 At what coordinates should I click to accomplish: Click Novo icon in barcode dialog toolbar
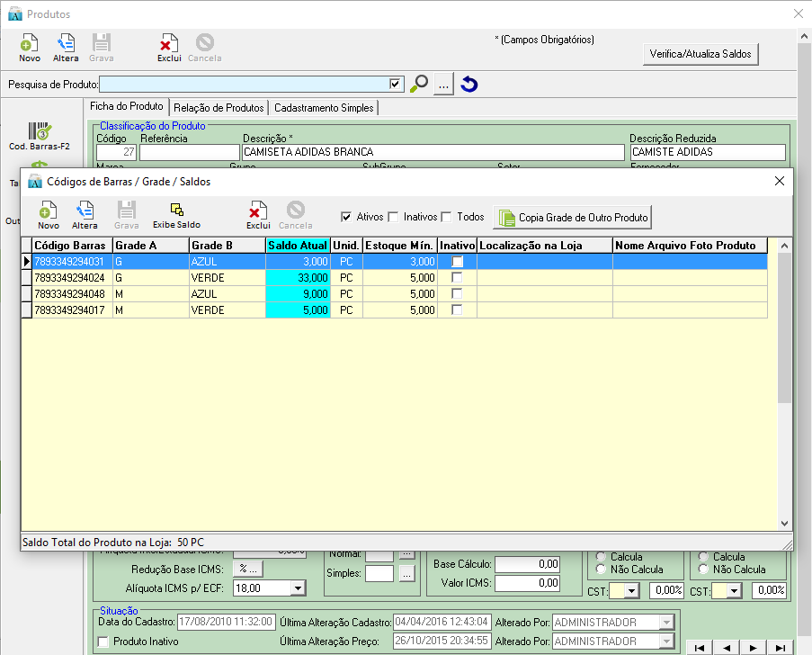click(48, 211)
